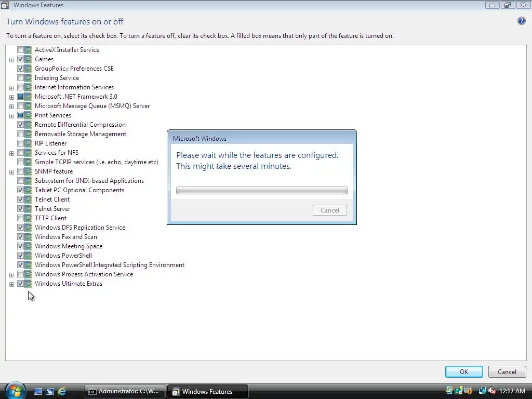The width and height of the screenshot is (532, 399).
Task: Click the feature icon beside RIP Listener
Action: point(29,143)
